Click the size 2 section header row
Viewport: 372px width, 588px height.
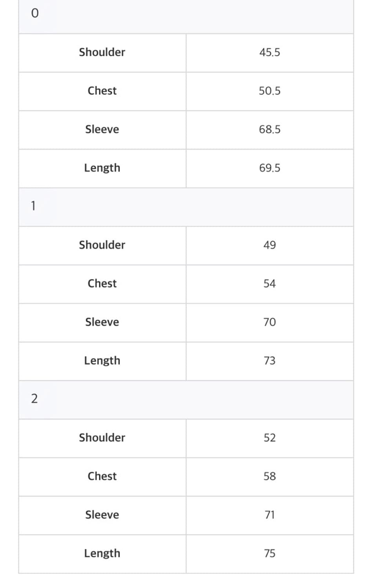186,399
